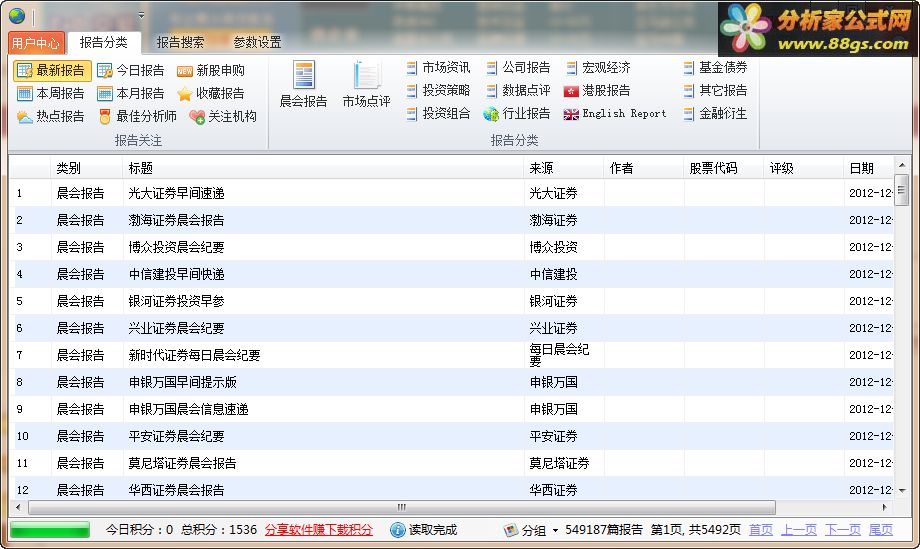Image resolution: width=920 pixels, height=549 pixels.
Task: Click the green progress bar
Action: 50,530
